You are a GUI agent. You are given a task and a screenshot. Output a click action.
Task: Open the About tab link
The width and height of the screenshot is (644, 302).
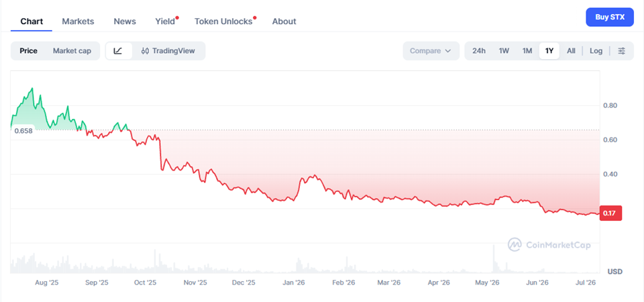coord(284,21)
